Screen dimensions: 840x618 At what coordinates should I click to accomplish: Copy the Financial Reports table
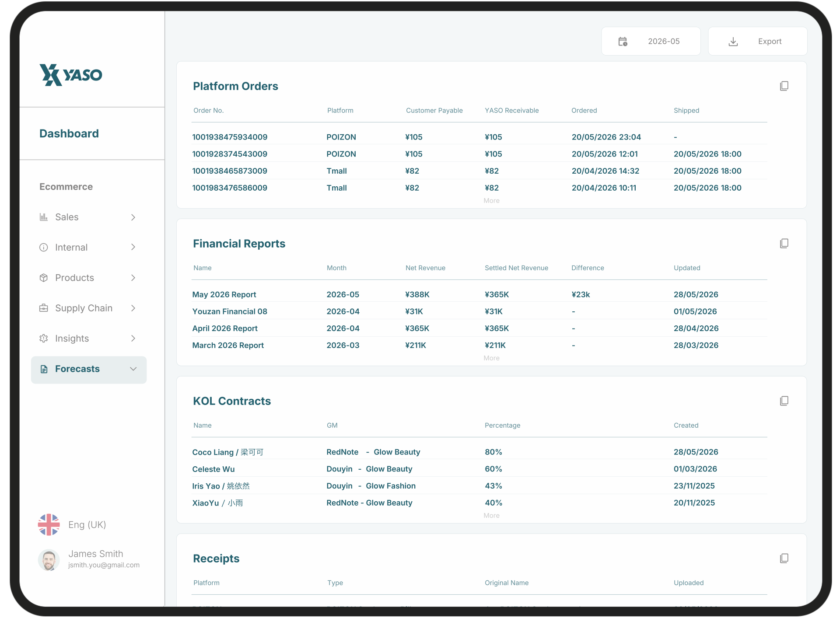tap(784, 243)
